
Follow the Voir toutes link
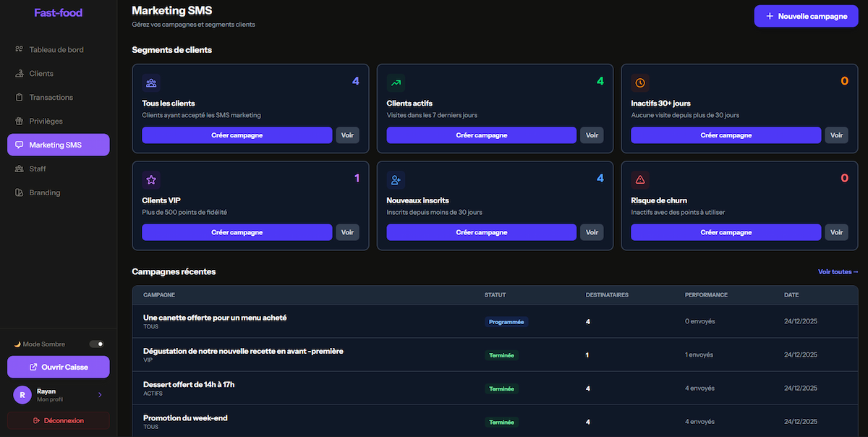pos(838,272)
